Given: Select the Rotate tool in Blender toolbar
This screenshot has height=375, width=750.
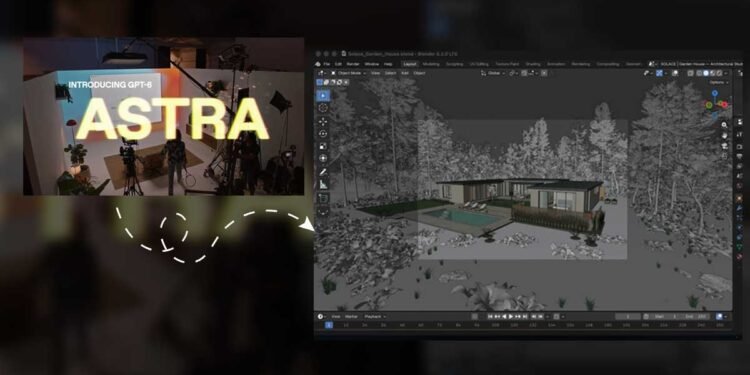Looking at the screenshot, I should click(x=323, y=134).
